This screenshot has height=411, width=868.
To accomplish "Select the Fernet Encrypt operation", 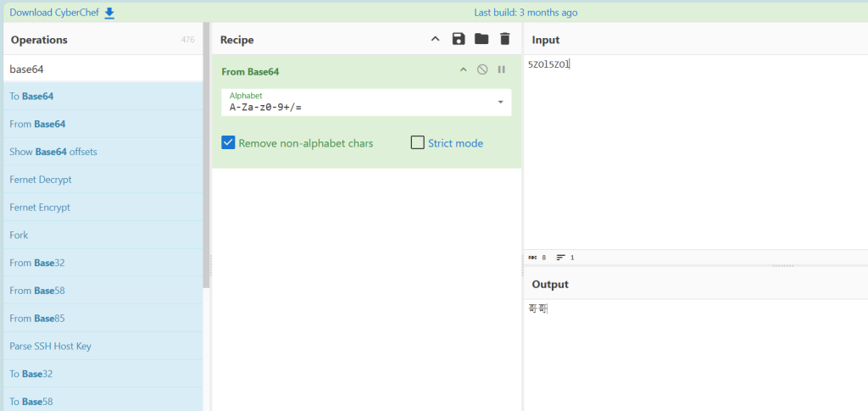I will [103, 207].
